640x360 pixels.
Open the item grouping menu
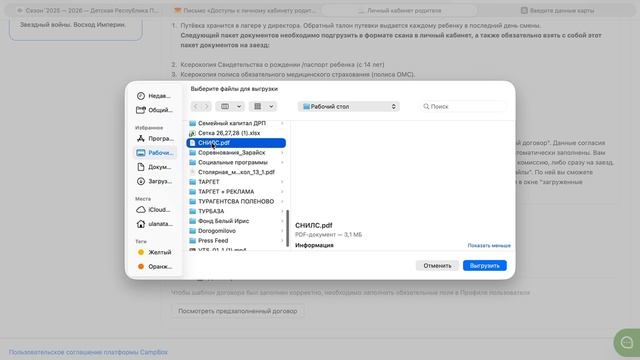[x=263, y=107]
